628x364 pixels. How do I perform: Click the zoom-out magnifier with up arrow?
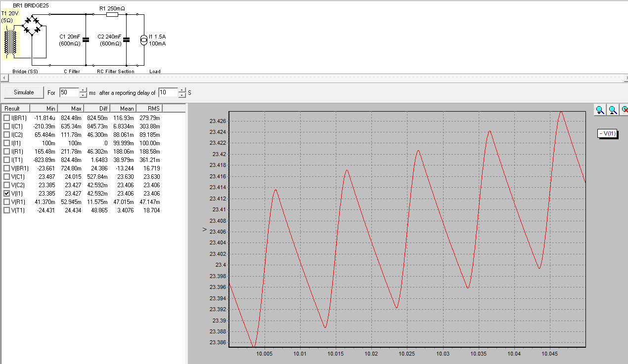pos(613,110)
